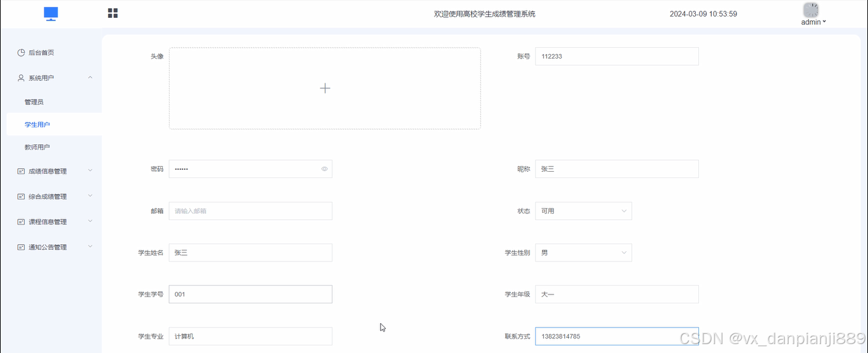The image size is (868, 353).
Task: Click the 学生学号 field label
Action: (151, 294)
